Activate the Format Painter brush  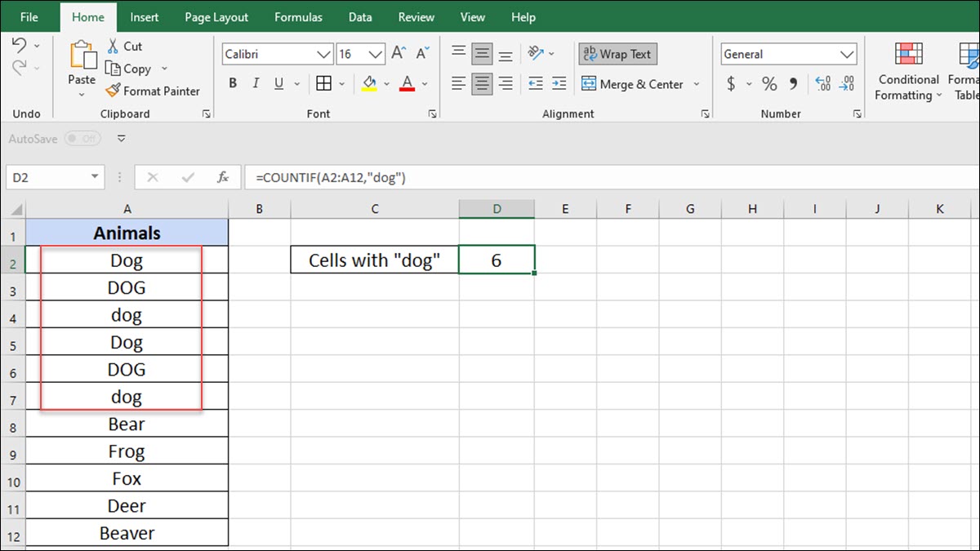click(x=153, y=91)
